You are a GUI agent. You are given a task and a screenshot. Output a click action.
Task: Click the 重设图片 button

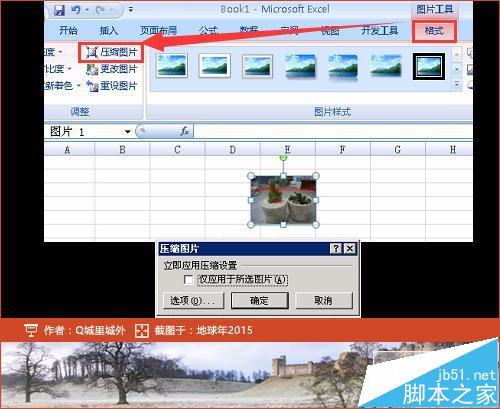[112, 86]
